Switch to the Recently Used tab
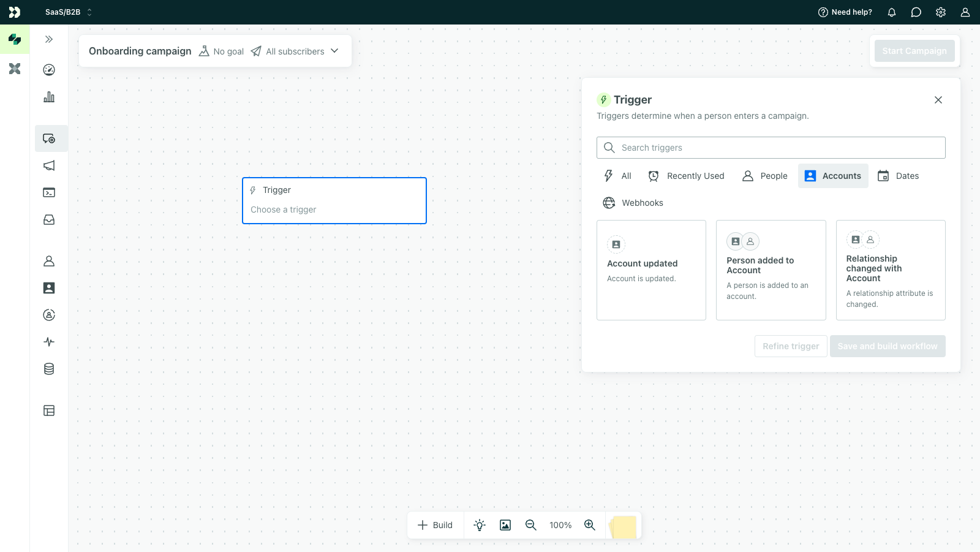The image size is (980, 552). [x=687, y=176]
